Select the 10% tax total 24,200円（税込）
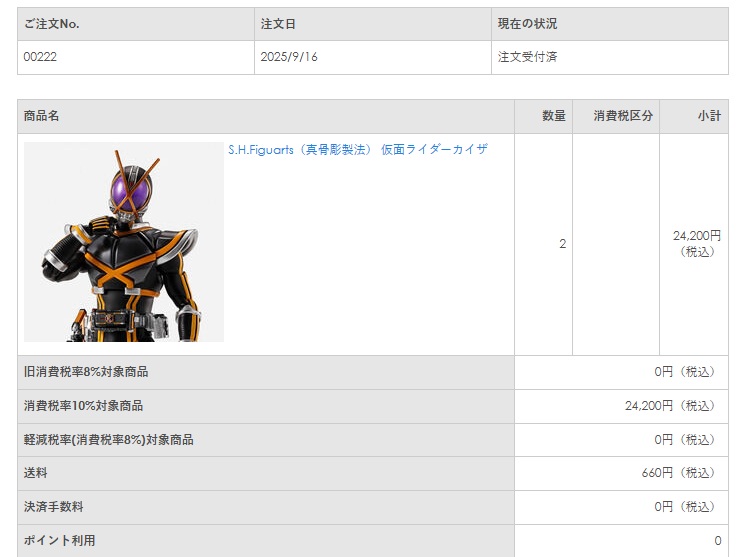 coord(672,406)
